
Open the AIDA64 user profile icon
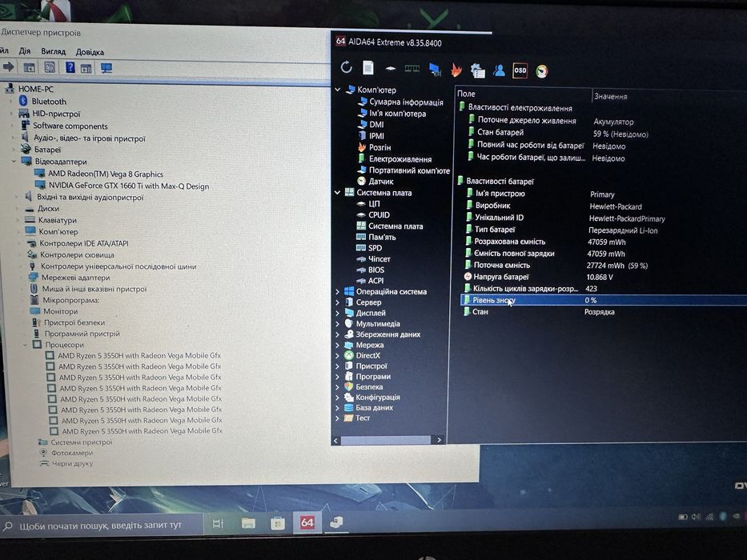coord(500,70)
